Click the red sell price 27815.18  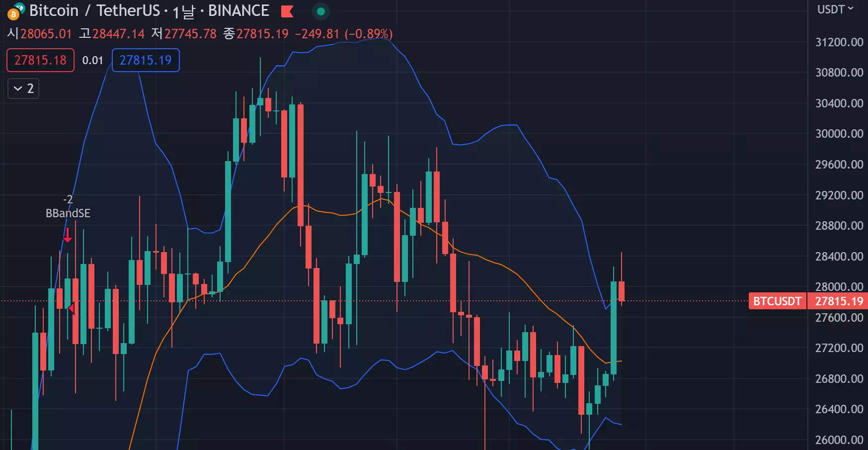point(40,60)
